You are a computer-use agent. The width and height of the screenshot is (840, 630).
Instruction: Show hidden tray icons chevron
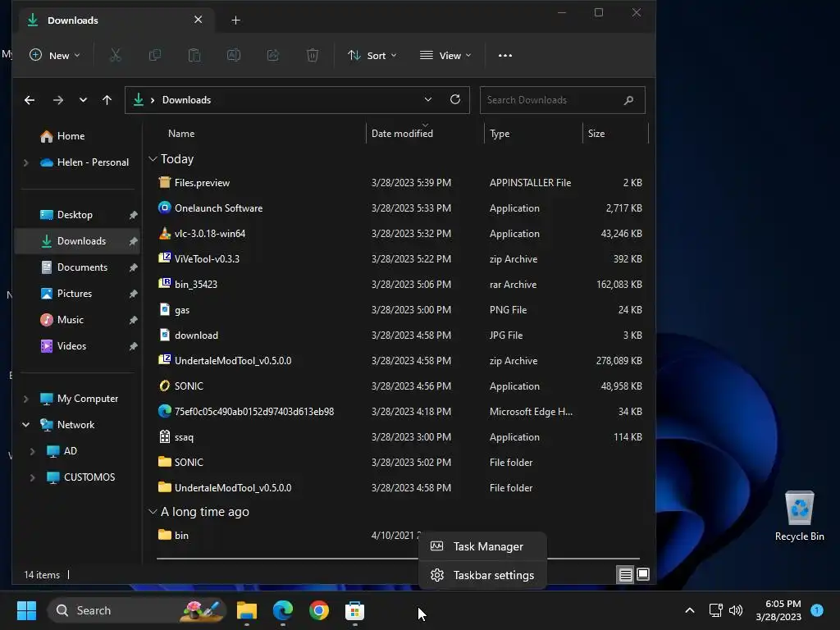(690, 610)
